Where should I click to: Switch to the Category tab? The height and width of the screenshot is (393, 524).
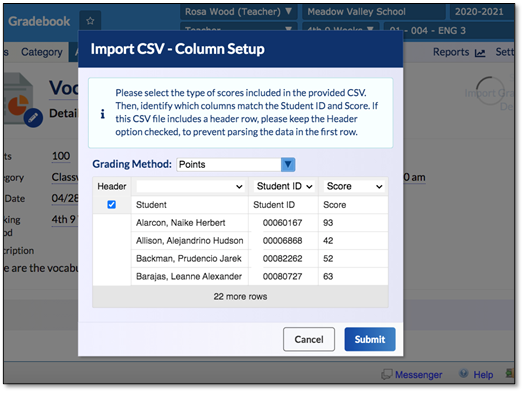(x=42, y=52)
